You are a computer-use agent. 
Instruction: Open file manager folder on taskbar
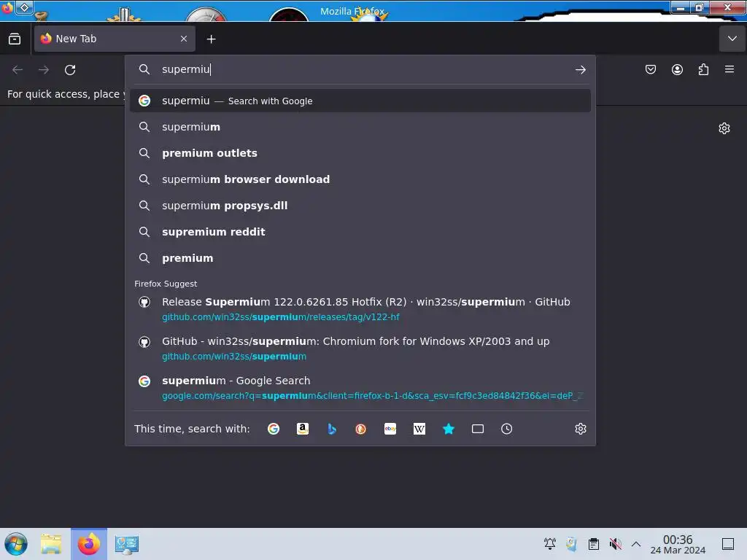tap(51, 544)
